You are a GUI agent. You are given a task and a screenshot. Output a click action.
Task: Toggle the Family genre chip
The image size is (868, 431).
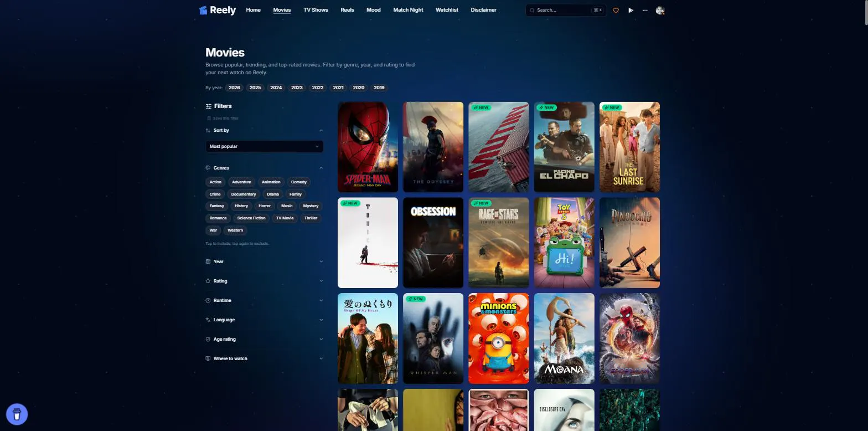click(x=296, y=194)
